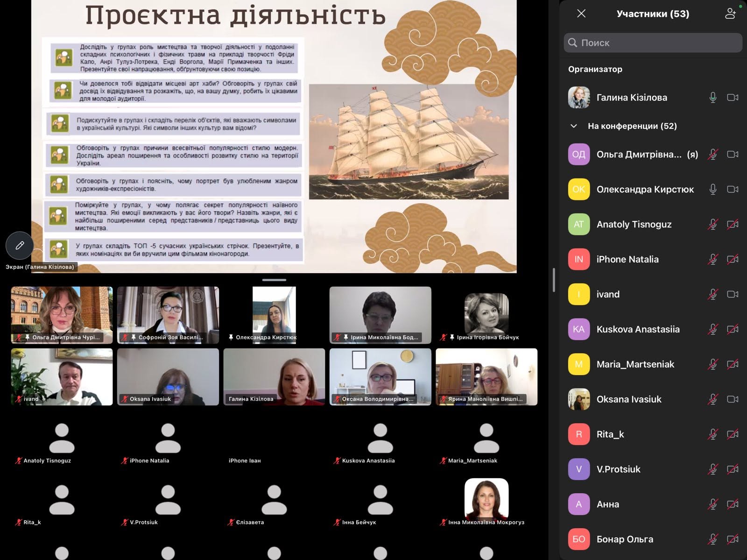
Task: Collapse the На конференции (52) section
Action: (x=574, y=126)
